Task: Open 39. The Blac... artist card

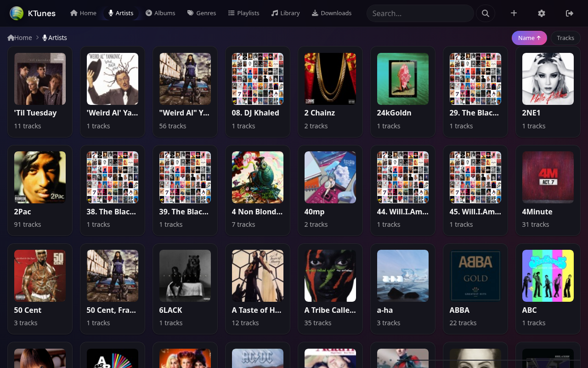Action: tap(185, 190)
